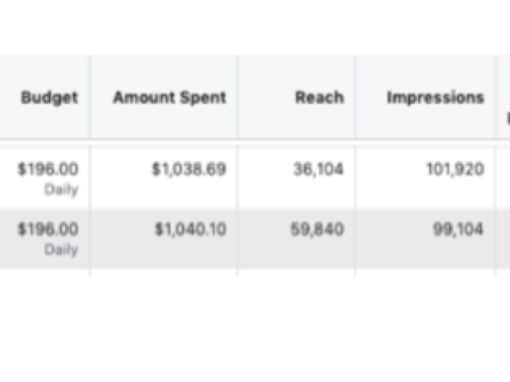
Task: Select the highlighted second table row
Action: (255, 238)
